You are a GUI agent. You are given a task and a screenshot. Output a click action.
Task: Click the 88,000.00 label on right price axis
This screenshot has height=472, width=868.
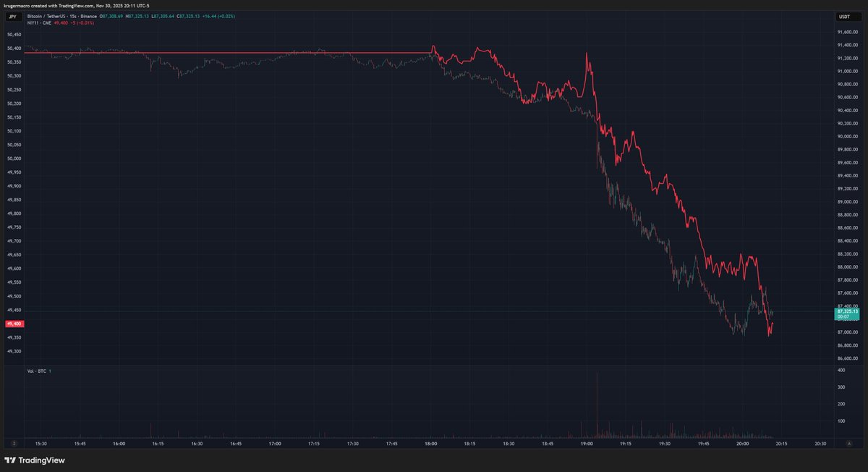click(846, 267)
